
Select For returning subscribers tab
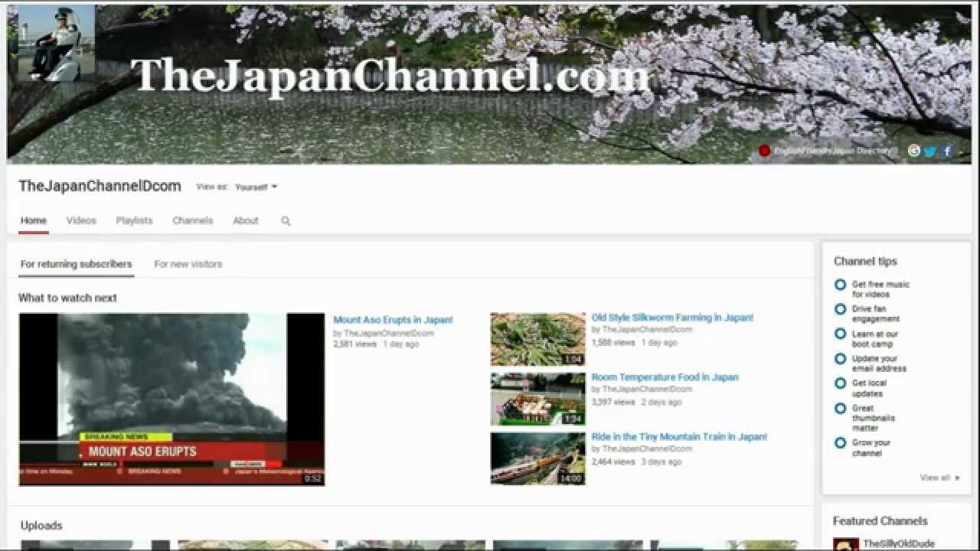(76, 264)
